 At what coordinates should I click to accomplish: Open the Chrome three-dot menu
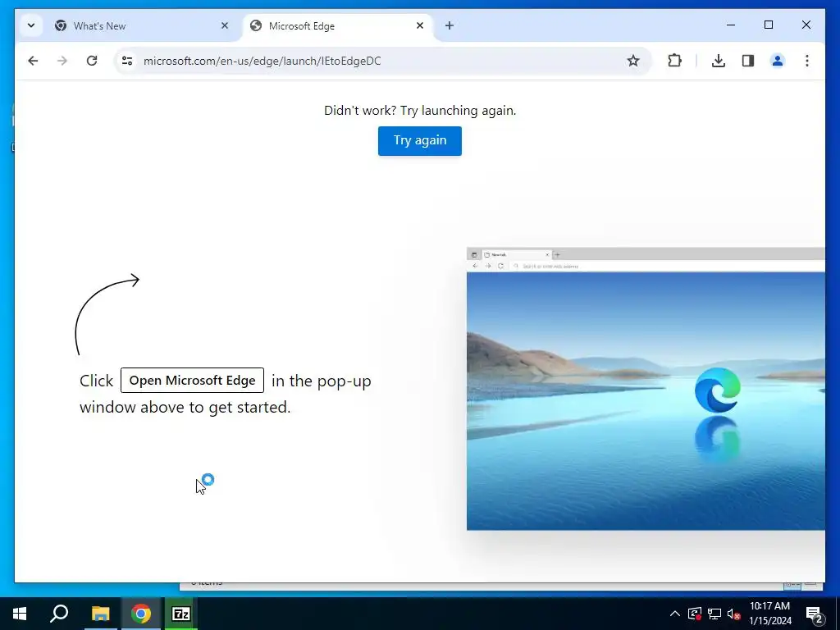(807, 61)
